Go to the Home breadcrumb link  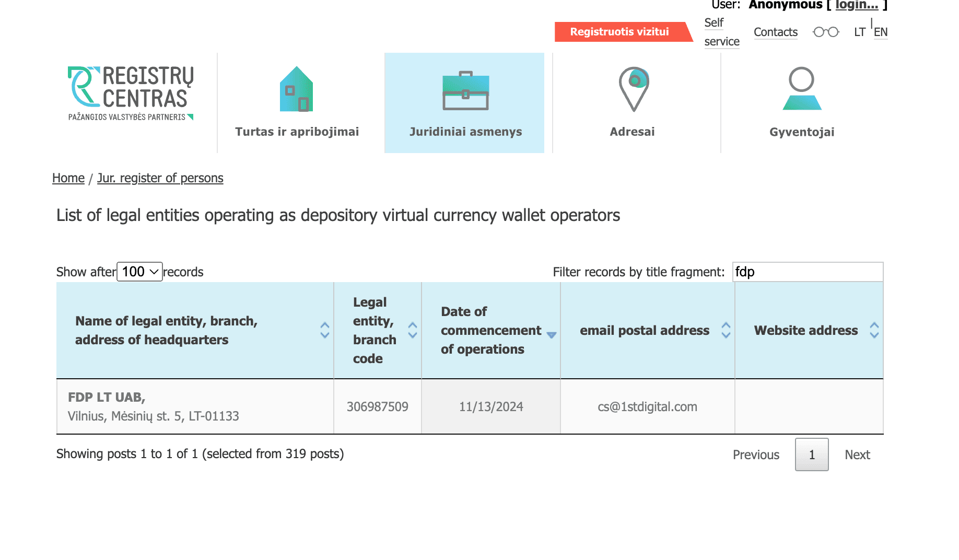[68, 178]
